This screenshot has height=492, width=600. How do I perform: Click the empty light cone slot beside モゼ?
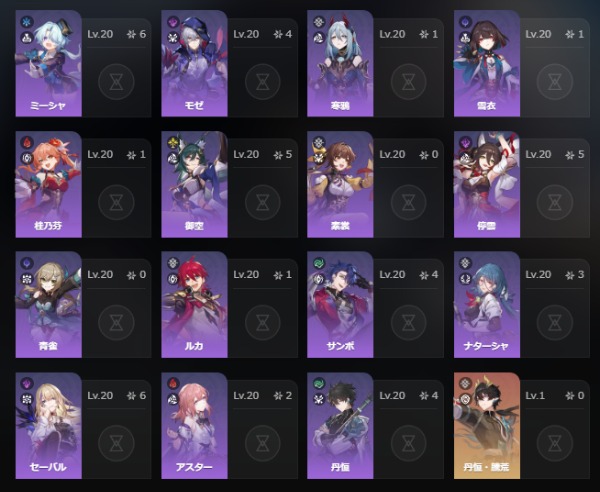pyautogui.click(x=262, y=82)
